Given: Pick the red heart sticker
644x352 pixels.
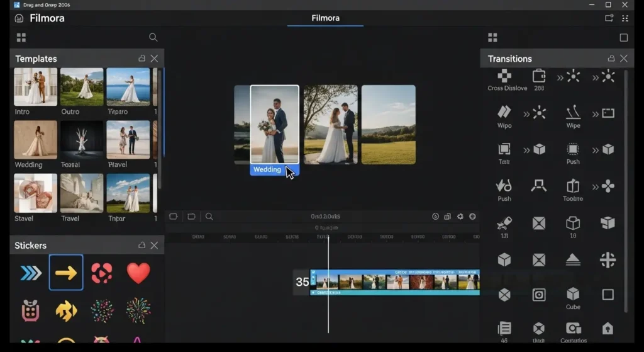Looking at the screenshot, I should point(138,273).
